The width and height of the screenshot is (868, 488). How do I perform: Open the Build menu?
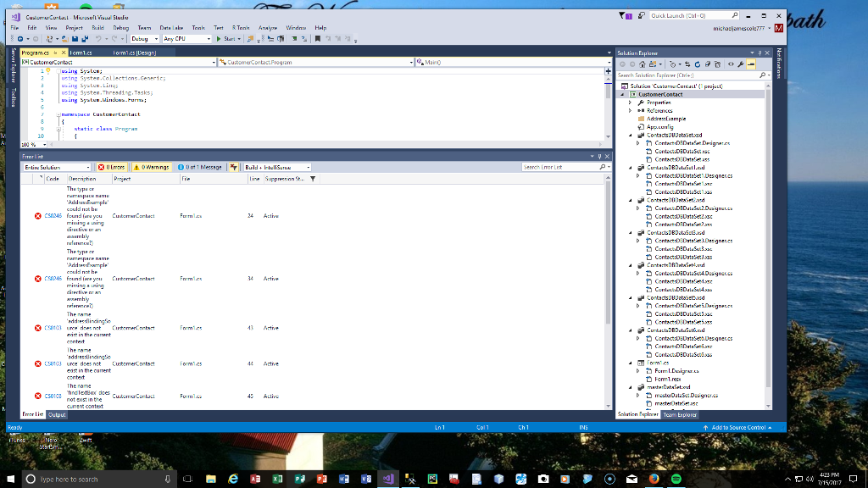point(97,28)
